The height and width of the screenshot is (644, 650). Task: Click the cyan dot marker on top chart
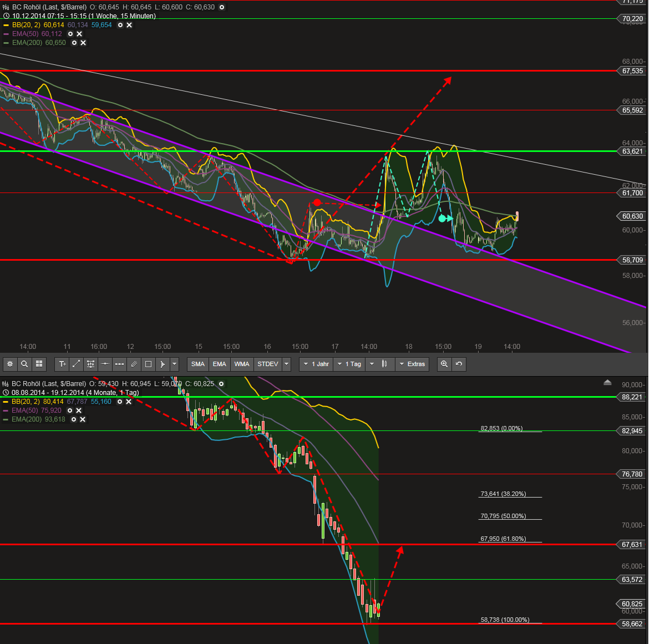[x=443, y=218]
